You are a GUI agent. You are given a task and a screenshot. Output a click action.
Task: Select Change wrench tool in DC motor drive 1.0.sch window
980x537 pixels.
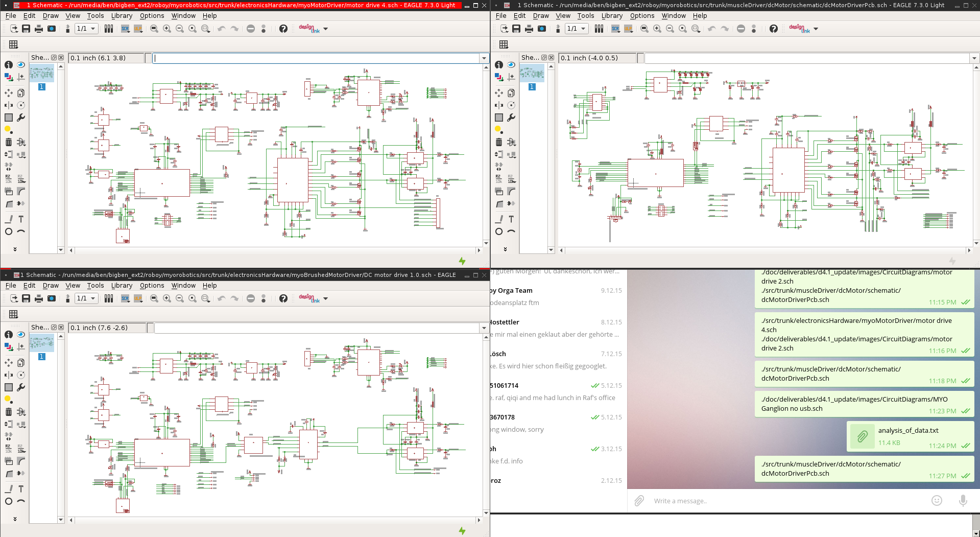point(21,387)
